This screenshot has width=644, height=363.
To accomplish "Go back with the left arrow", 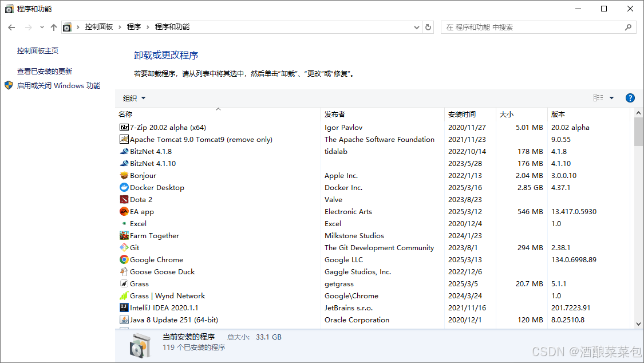I will pos(11,27).
